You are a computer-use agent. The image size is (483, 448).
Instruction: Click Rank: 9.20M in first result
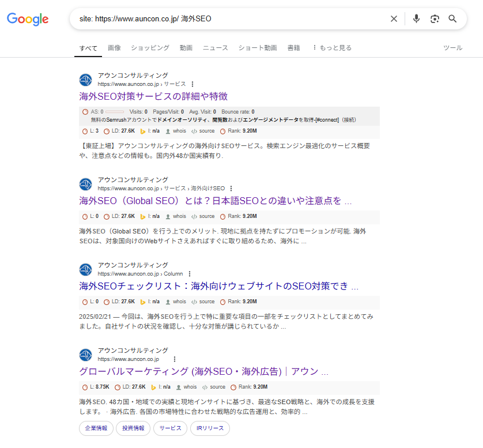pos(239,131)
